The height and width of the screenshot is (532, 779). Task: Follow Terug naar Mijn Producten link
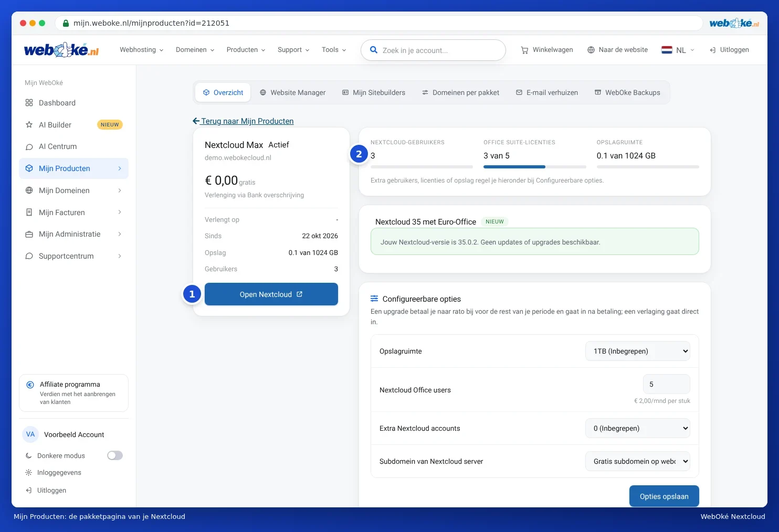[243, 121]
